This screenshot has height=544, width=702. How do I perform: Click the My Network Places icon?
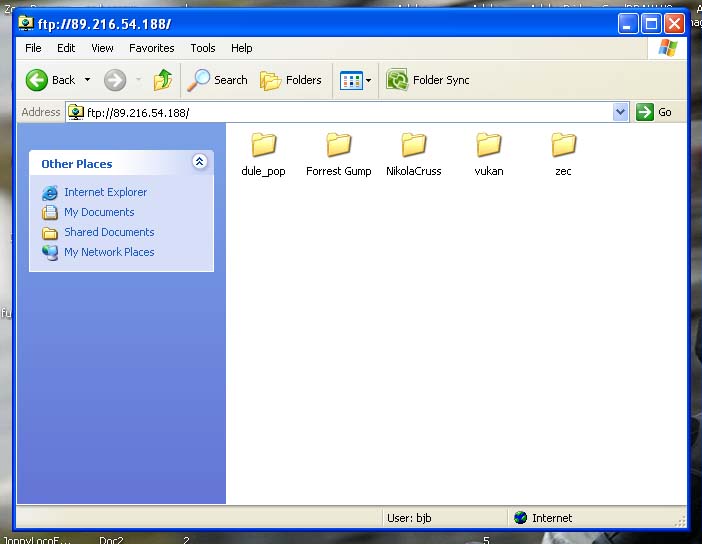pos(50,253)
